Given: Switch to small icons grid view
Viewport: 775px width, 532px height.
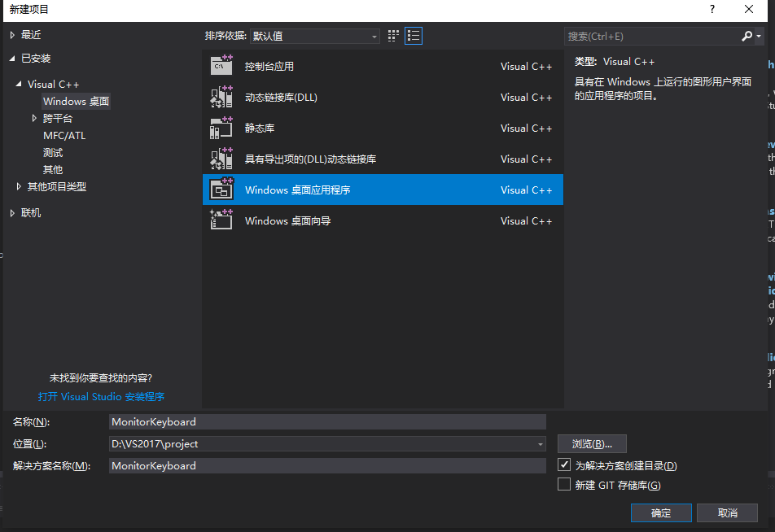Looking at the screenshot, I should [x=393, y=36].
